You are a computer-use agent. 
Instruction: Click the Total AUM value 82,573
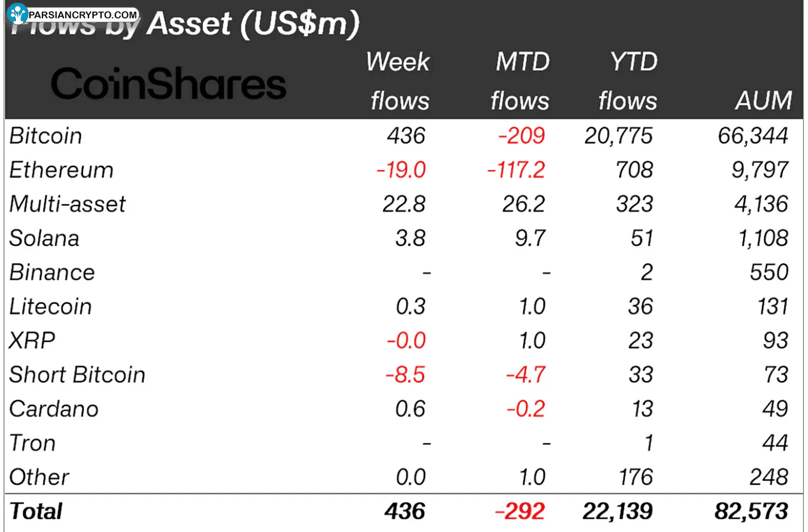tap(752, 511)
